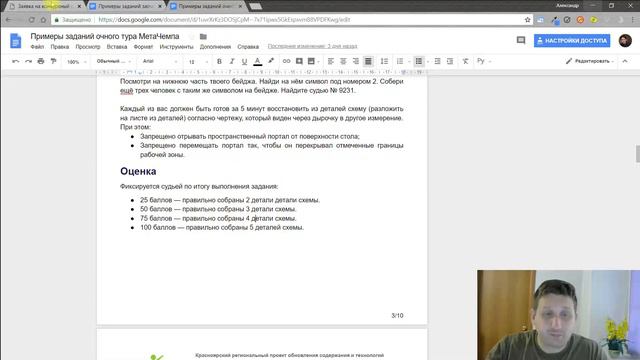The width and height of the screenshot is (640, 360).
Task: Add a comment from the toolbar
Action: pos(299,61)
